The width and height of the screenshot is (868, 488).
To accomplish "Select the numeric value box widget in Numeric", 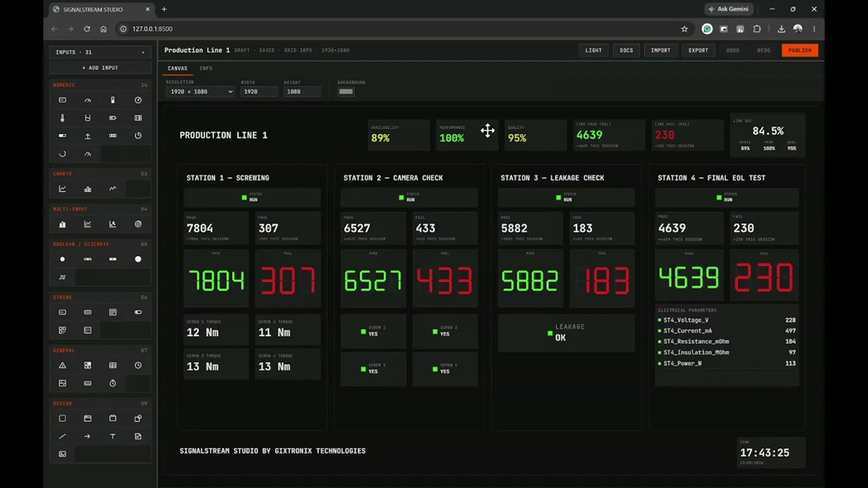I will (62, 100).
